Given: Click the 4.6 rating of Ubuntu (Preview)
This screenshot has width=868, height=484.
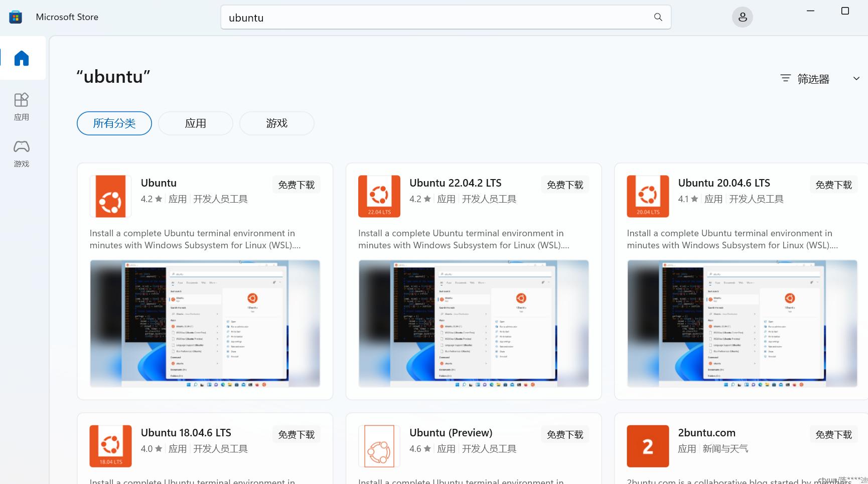Looking at the screenshot, I should 420,449.
